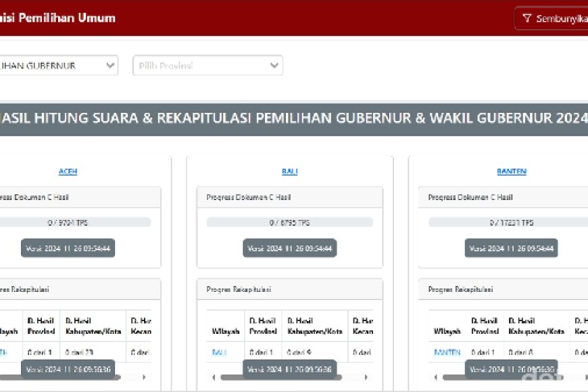Viewport: 588px width, 392px height.
Task: Click the Sembunyikan filter funnel icon
Action: (527, 18)
